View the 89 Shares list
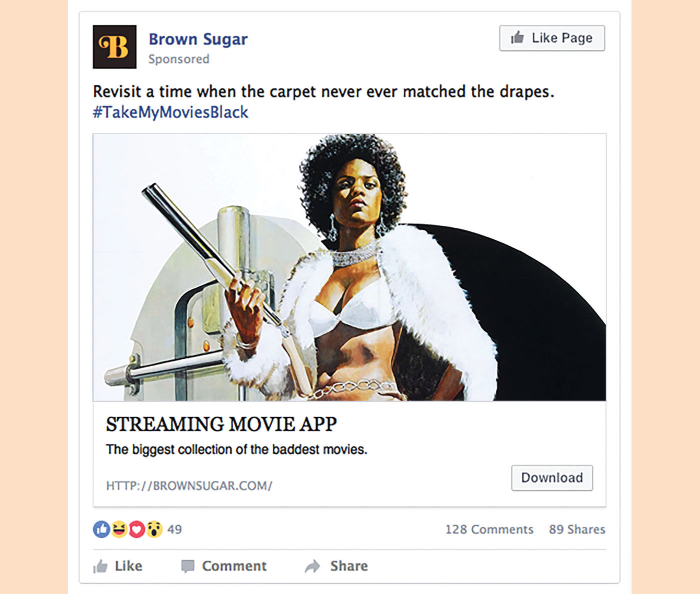The width and height of the screenshot is (700, 594). click(x=577, y=529)
